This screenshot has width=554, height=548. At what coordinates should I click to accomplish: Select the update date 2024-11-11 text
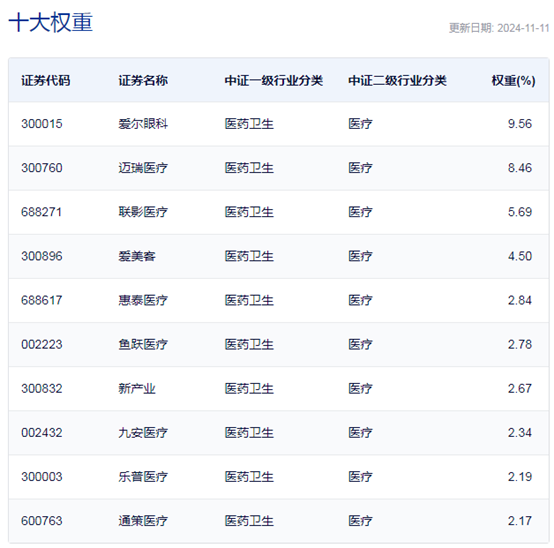(x=523, y=28)
